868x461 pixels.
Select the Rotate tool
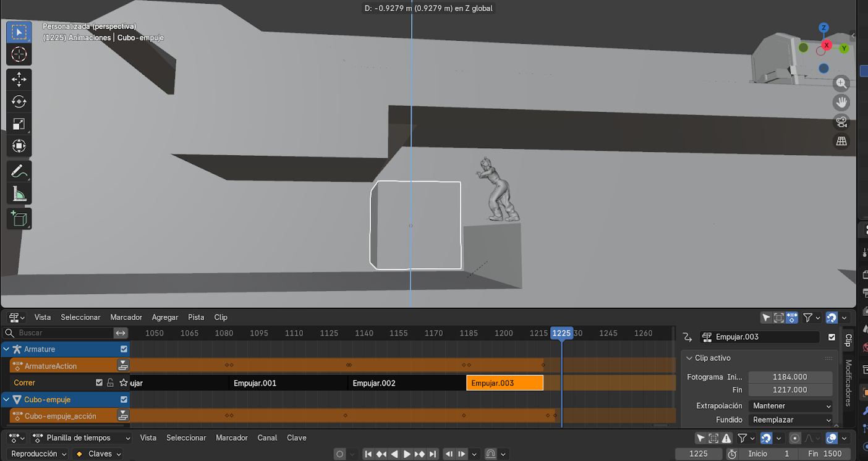click(x=19, y=101)
